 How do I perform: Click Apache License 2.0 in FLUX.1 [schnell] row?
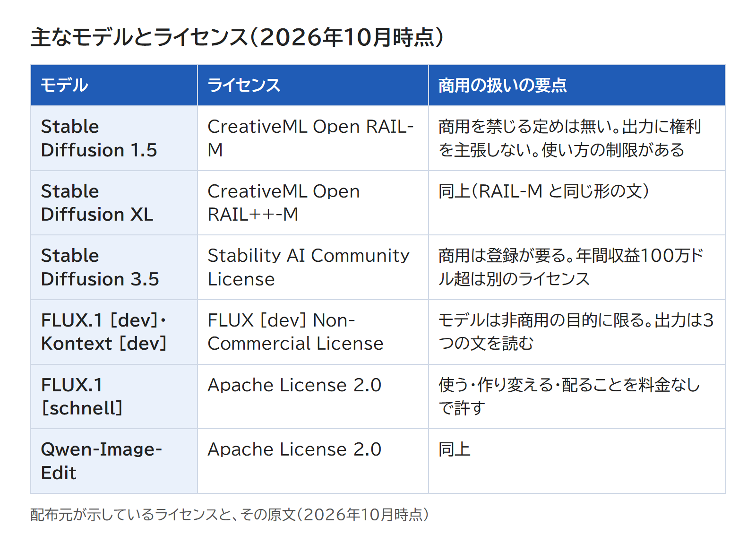[x=313, y=397]
